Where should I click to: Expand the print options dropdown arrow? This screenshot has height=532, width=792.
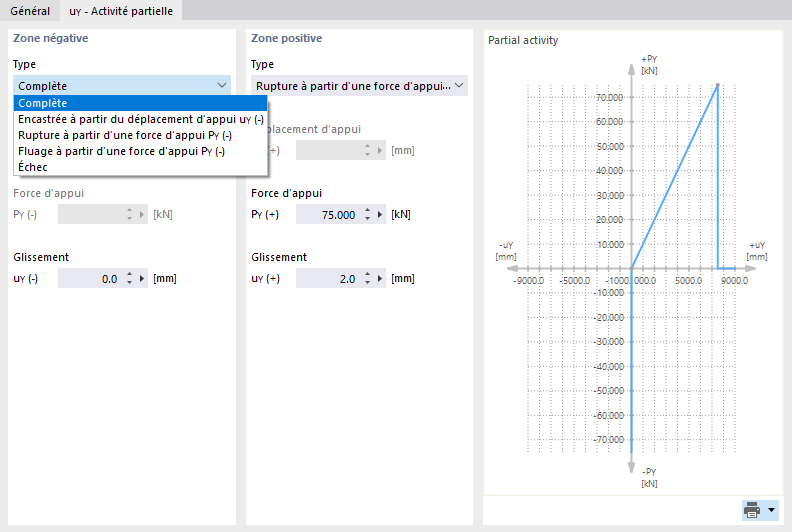click(771, 510)
